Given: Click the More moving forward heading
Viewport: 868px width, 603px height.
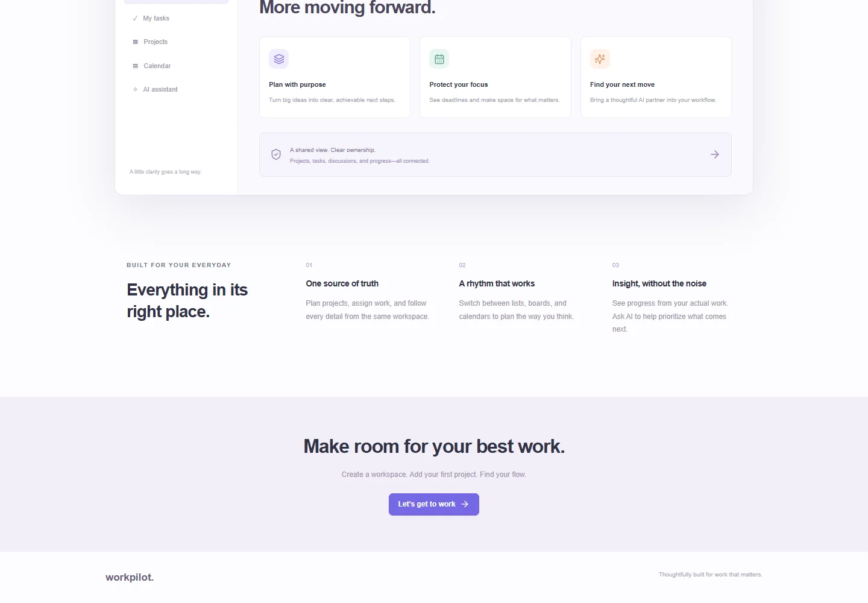Looking at the screenshot, I should (x=347, y=7).
